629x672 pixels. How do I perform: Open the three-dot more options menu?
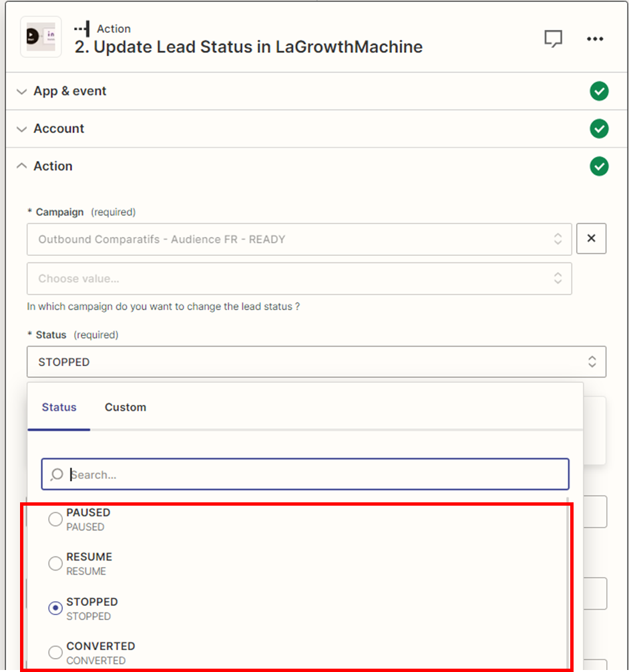pos(595,39)
